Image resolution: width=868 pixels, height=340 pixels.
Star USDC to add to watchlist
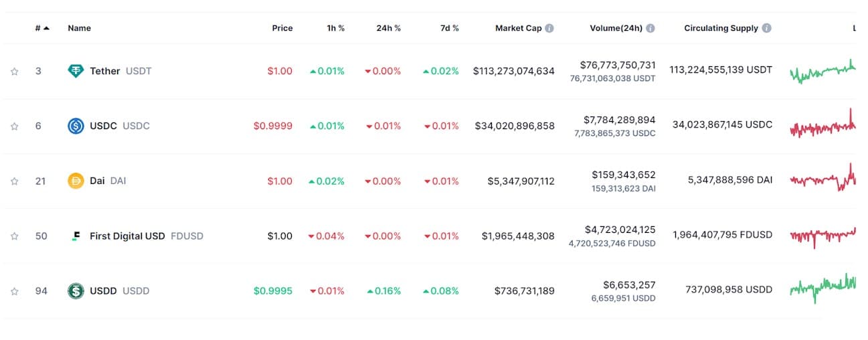(x=15, y=126)
